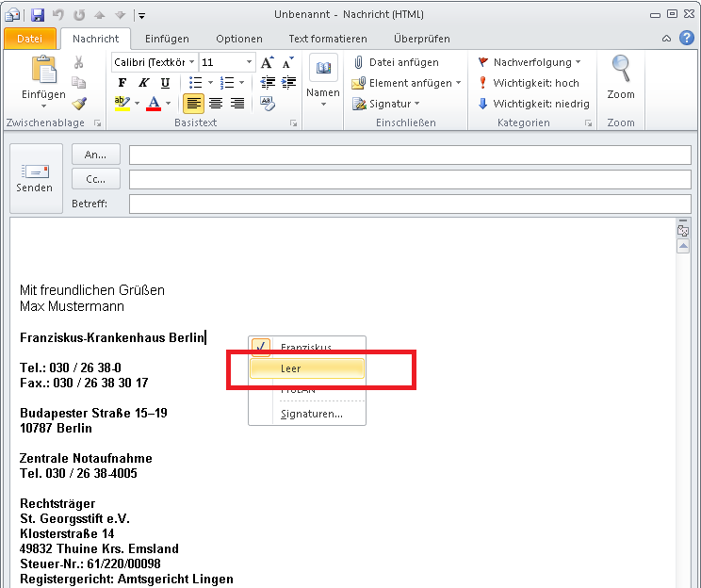The width and height of the screenshot is (701, 588).
Task: Increase font size with the large A icon
Action: click(267, 62)
